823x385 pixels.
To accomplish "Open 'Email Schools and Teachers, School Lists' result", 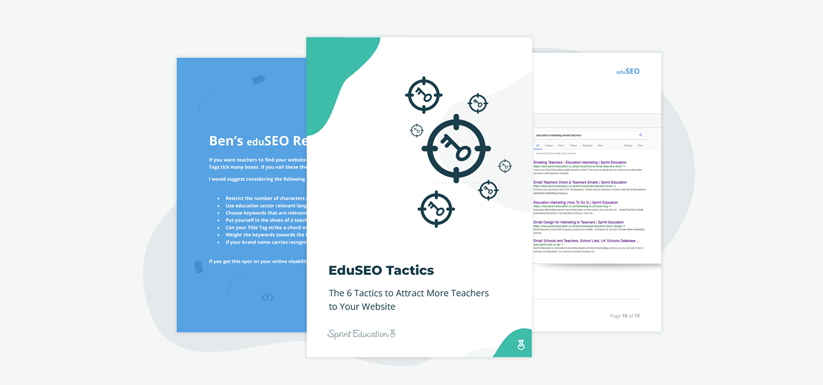I will point(586,241).
